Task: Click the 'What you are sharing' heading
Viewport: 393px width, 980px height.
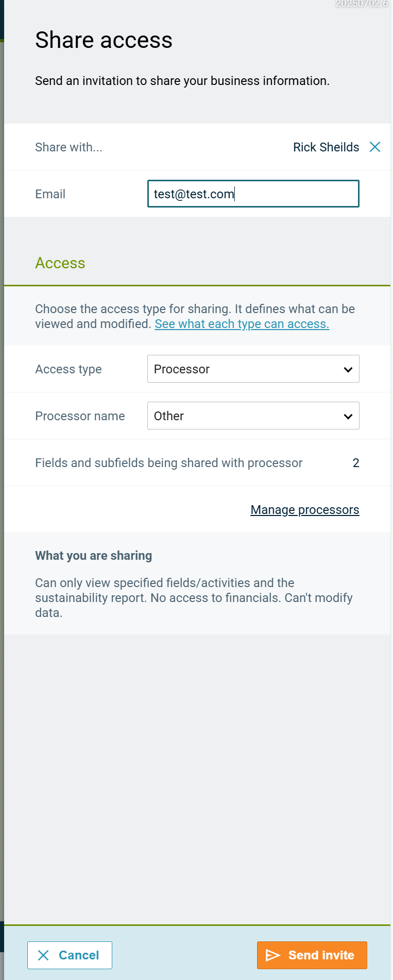Action: click(93, 556)
